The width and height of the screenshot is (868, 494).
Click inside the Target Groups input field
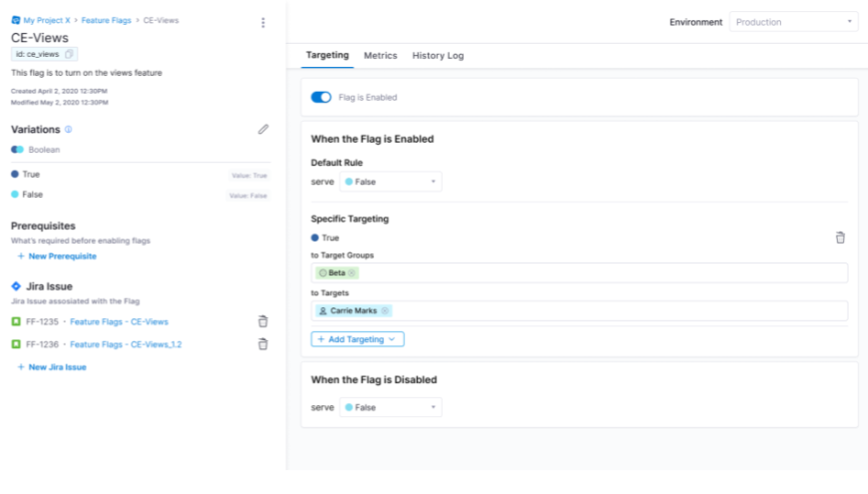[x=599, y=272]
